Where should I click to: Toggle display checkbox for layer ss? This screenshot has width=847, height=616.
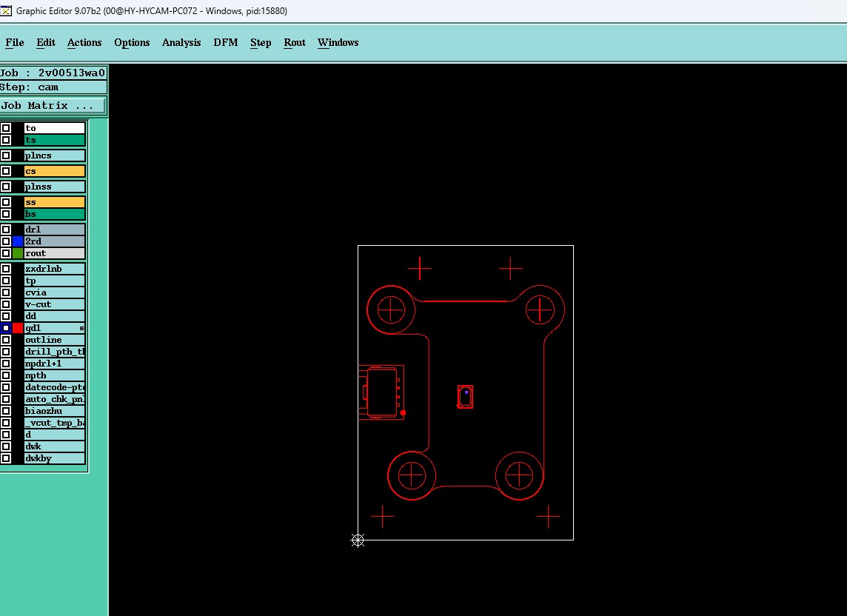coord(6,202)
